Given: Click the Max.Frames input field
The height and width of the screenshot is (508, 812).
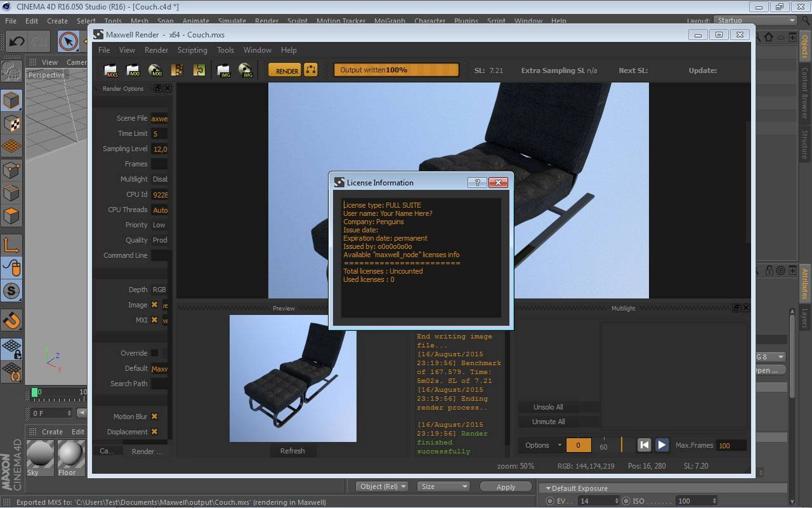Looking at the screenshot, I should 731,445.
